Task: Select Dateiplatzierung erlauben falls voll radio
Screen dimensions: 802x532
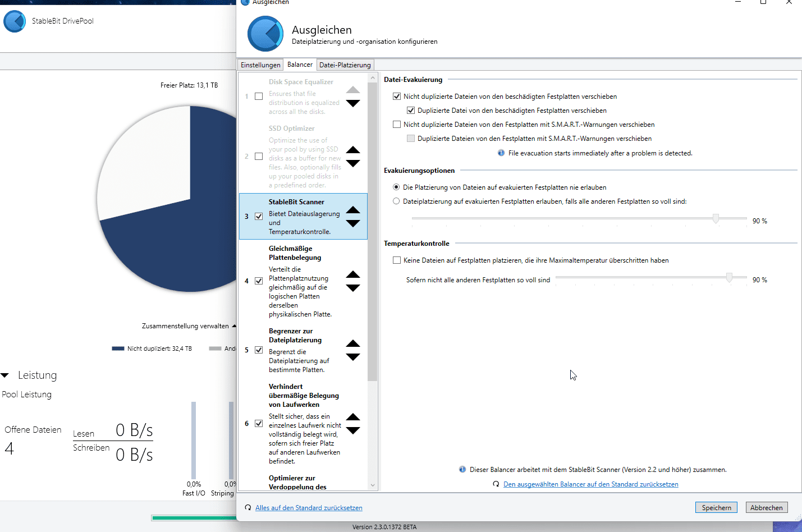Action: pos(396,201)
